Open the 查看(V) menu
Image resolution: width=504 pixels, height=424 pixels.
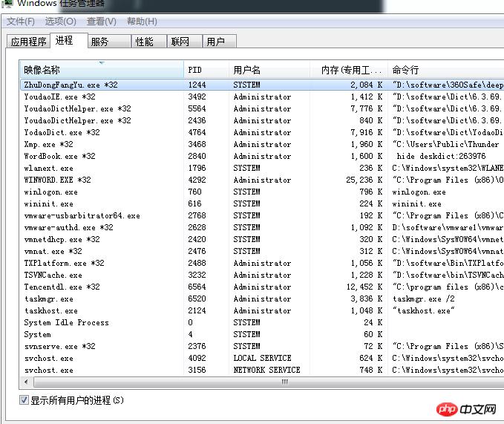[x=101, y=22]
